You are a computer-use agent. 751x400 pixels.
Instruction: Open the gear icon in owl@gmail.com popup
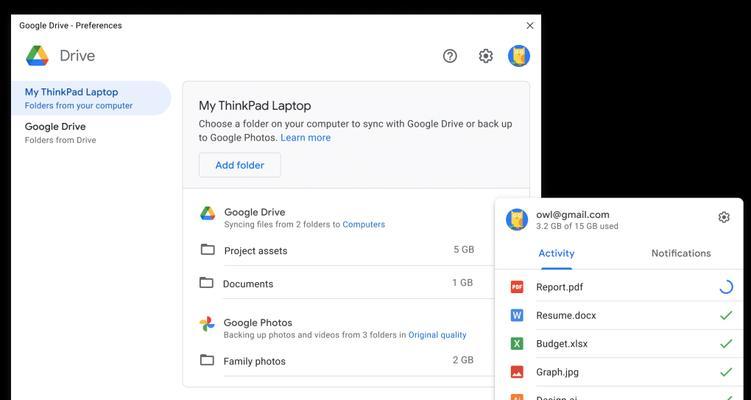(724, 217)
